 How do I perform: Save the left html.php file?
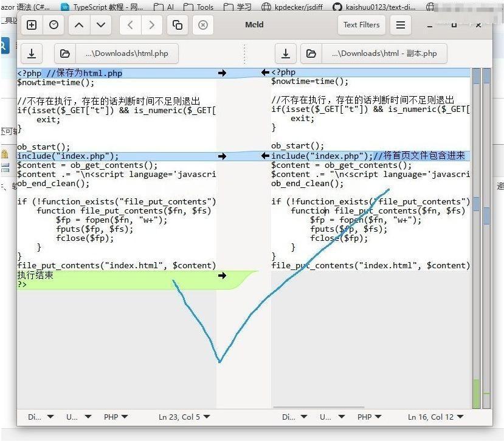click(x=32, y=54)
